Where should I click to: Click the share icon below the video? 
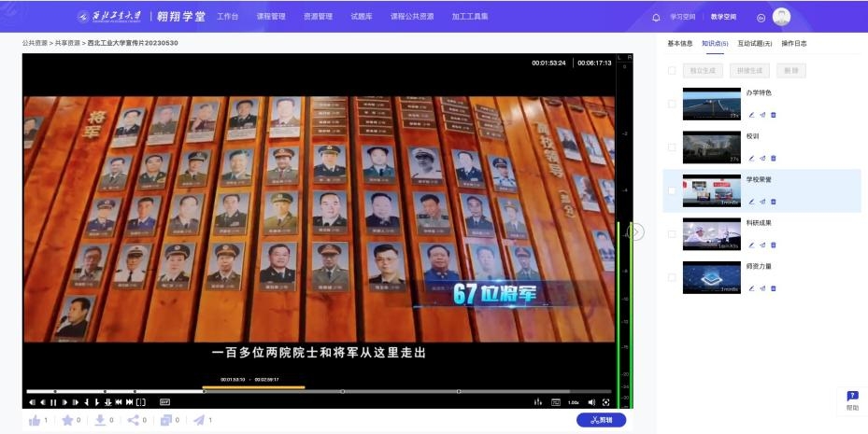pos(133,421)
